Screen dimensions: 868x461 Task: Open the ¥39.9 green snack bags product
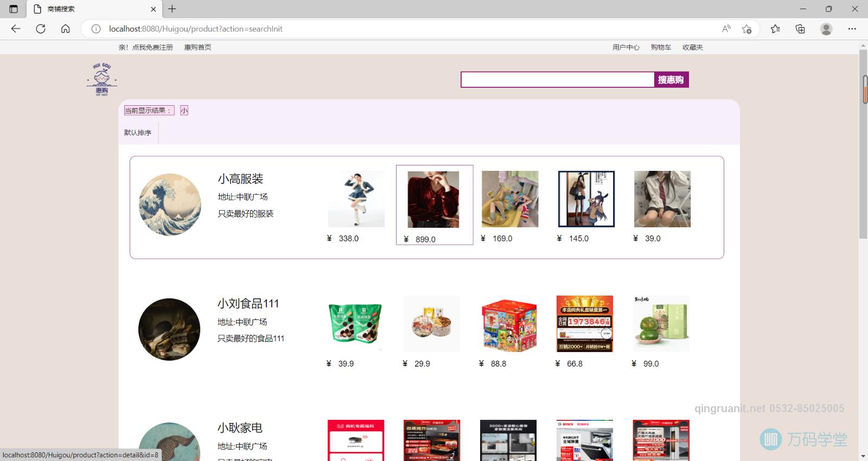coord(355,324)
